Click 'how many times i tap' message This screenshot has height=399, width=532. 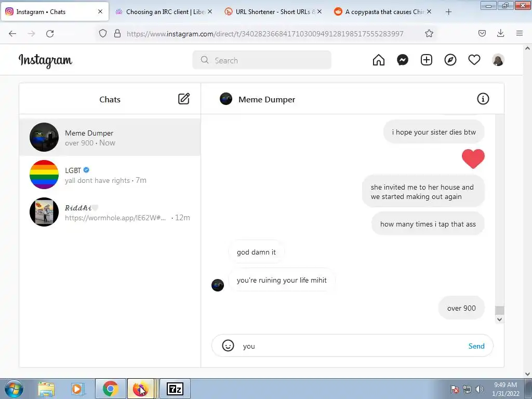428,224
